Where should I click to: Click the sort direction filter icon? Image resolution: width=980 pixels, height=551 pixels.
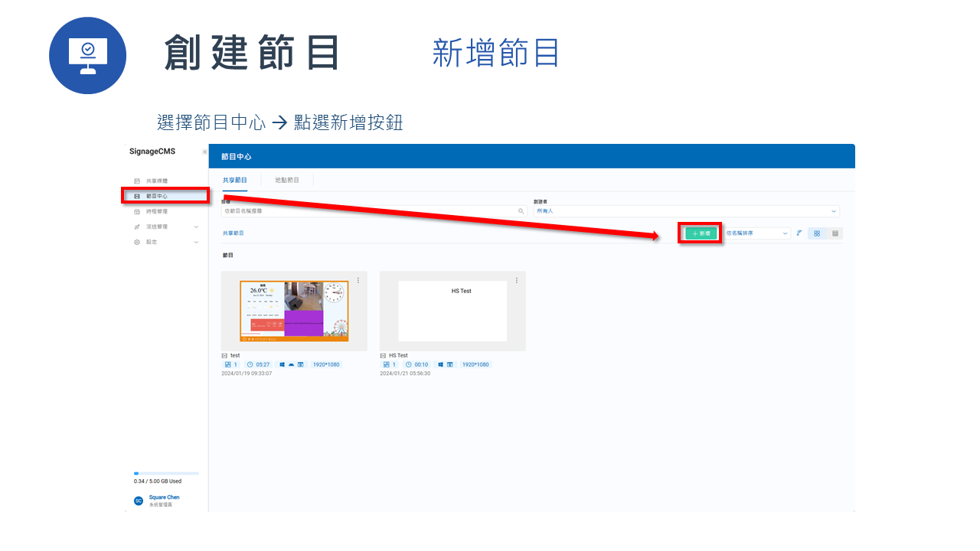pyautogui.click(x=799, y=233)
